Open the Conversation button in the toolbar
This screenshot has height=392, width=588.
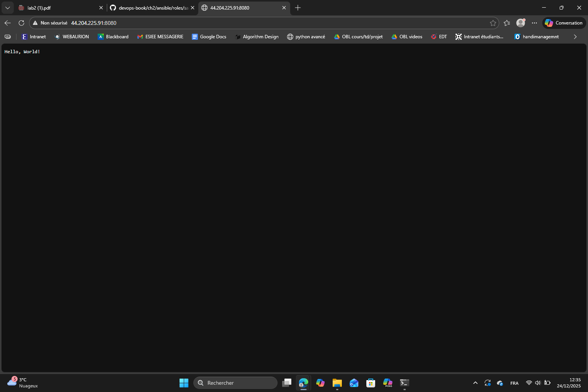563,23
